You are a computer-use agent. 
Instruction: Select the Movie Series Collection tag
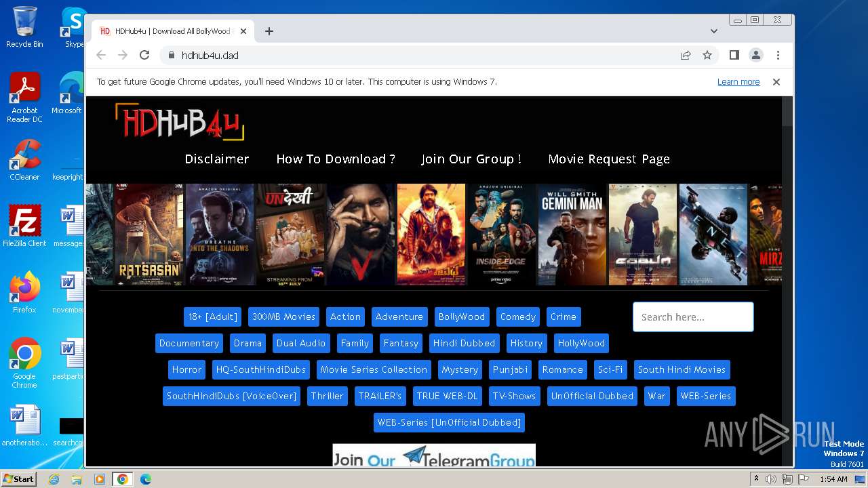click(x=374, y=369)
